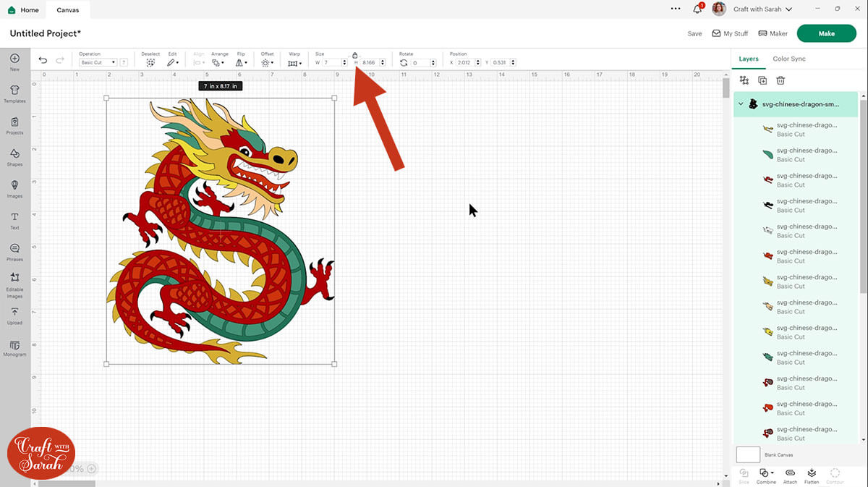This screenshot has height=487, width=868.
Task: Click the dragon image on the canvas
Action: (221, 232)
